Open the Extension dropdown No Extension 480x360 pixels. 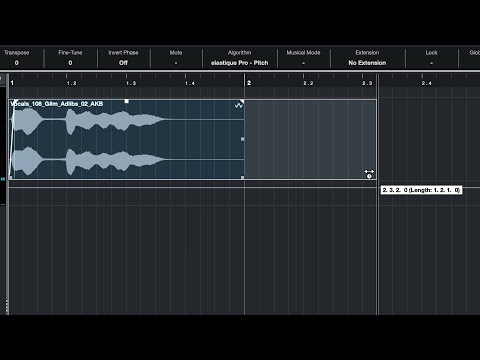click(367, 63)
